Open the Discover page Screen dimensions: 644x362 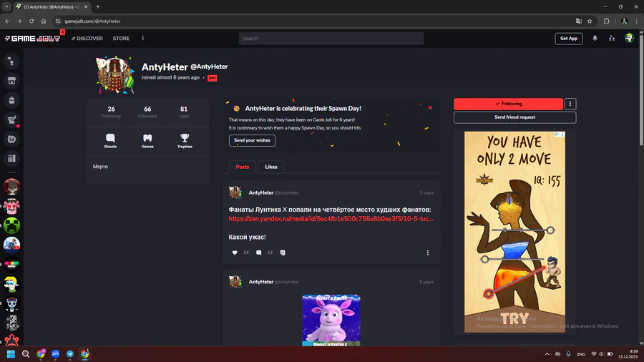[x=87, y=39]
